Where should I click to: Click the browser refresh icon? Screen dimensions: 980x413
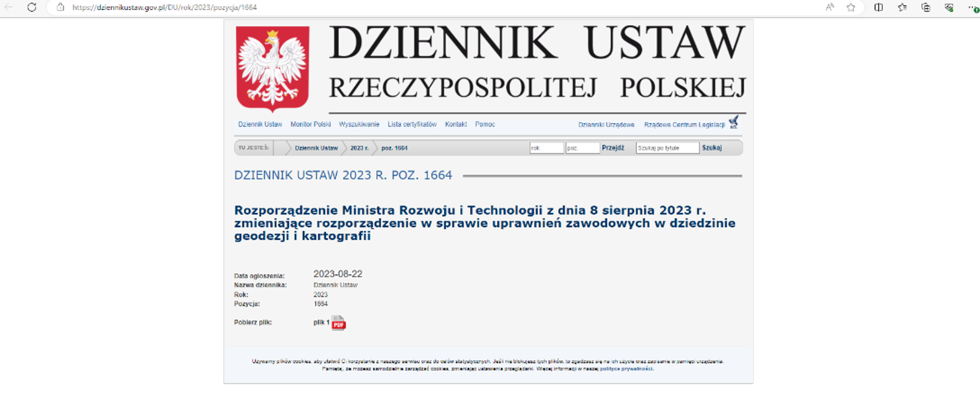click(x=32, y=8)
